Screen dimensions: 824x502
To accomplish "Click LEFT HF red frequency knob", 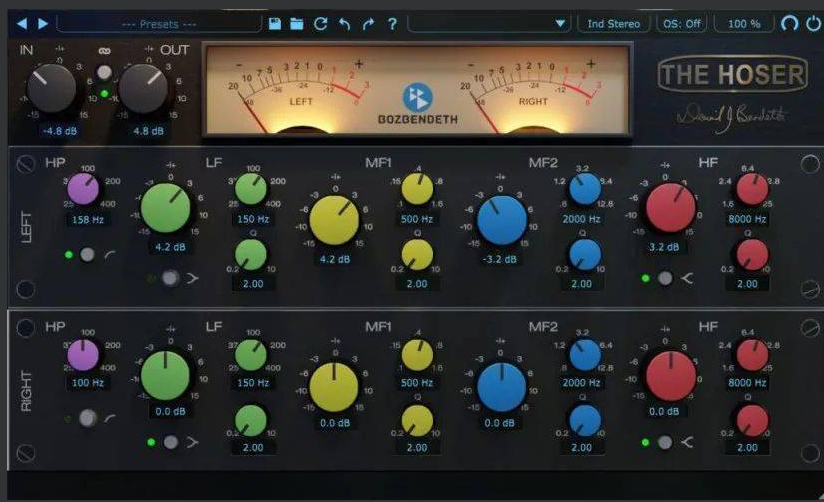I will click(x=752, y=189).
